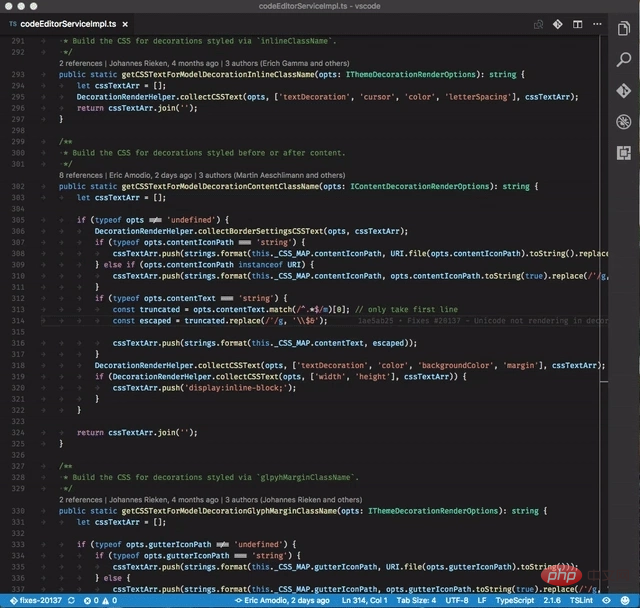Click the feedback smiley icon
This screenshot has height=608, width=640.
tap(625, 600)
